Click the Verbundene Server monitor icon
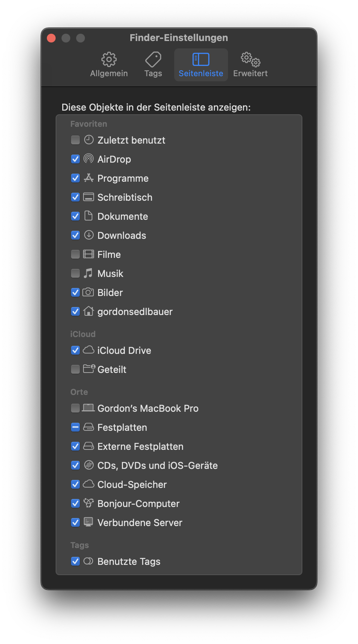Image resolution: width=358 pixels, height=644 pixels. (88, 522)
